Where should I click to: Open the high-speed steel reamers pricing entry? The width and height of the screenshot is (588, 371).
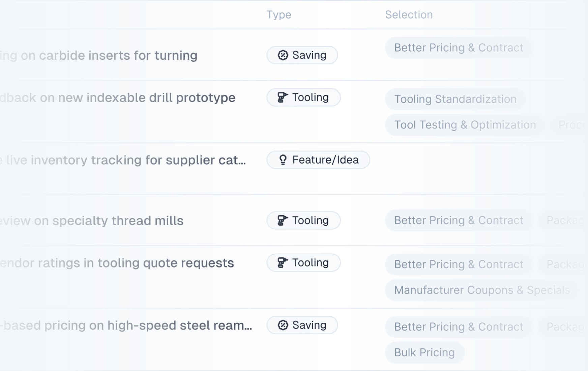coord(126,325)
